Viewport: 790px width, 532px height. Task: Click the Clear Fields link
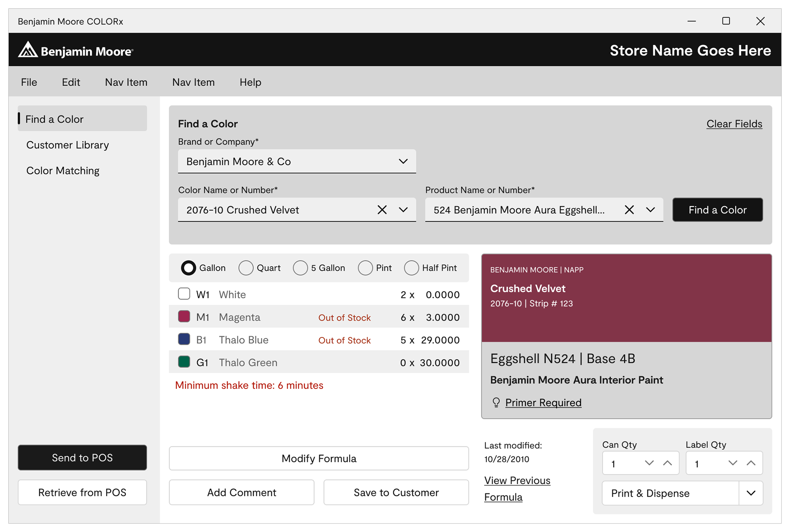(734, 124)
